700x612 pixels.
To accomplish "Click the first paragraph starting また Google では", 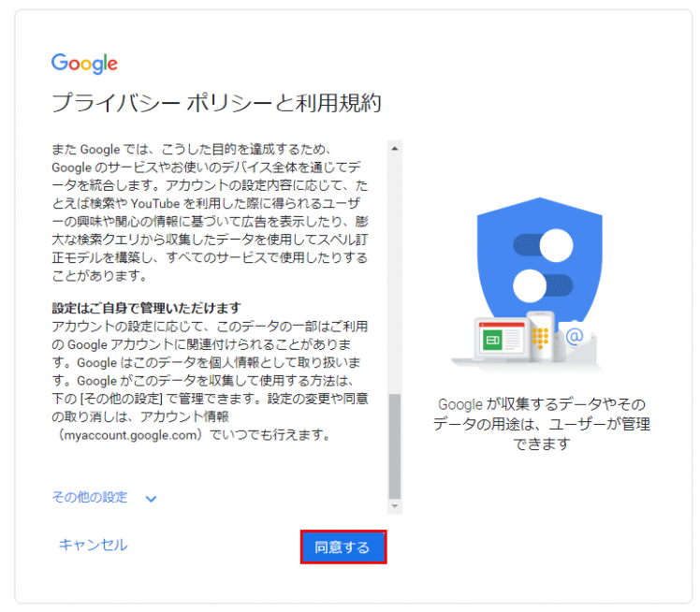I will coord(210,212).
